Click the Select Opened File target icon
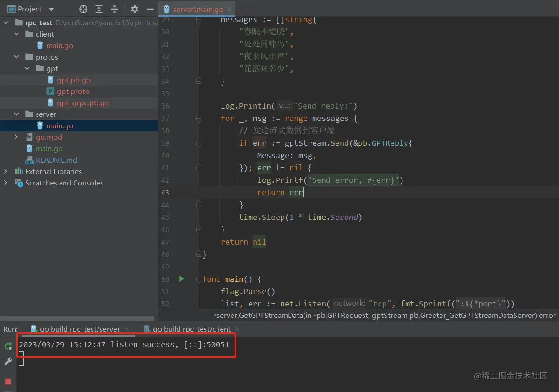The image size is (559, 392). (x=83, y=9)
